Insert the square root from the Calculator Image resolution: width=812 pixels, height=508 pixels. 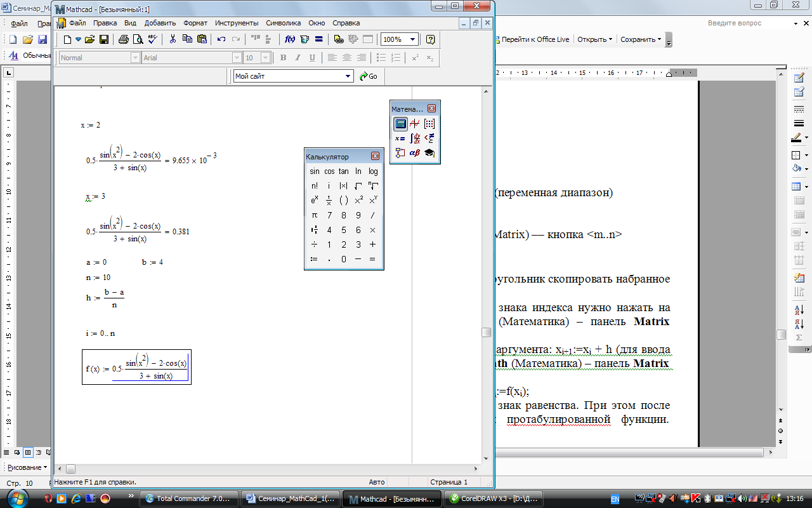[358, 186]
